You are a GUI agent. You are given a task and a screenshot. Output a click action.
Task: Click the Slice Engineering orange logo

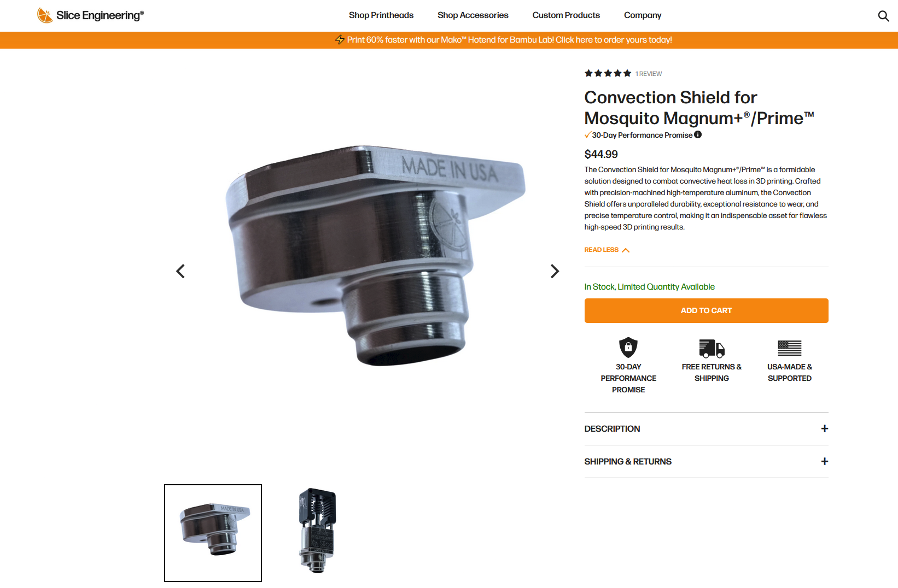45,15
